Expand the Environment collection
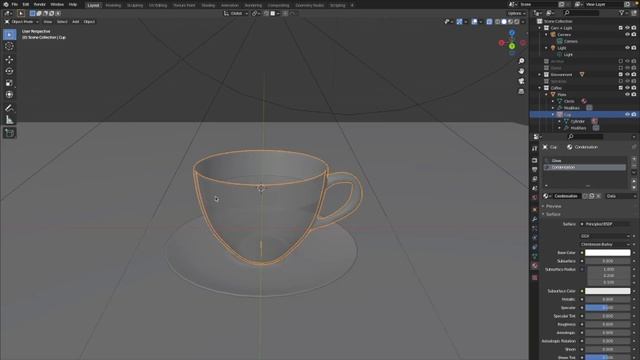The height and width of the screenshot is (360, 640). (540, 75)
